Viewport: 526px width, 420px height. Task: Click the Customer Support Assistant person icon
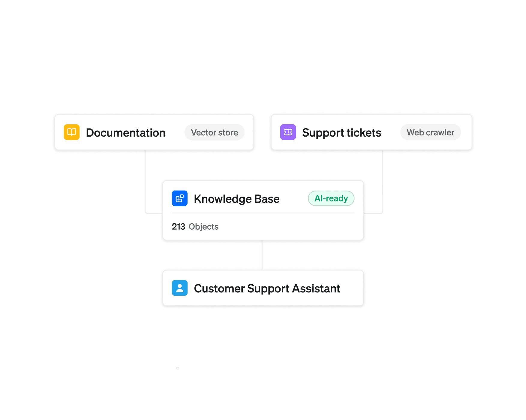click(180, 288)
